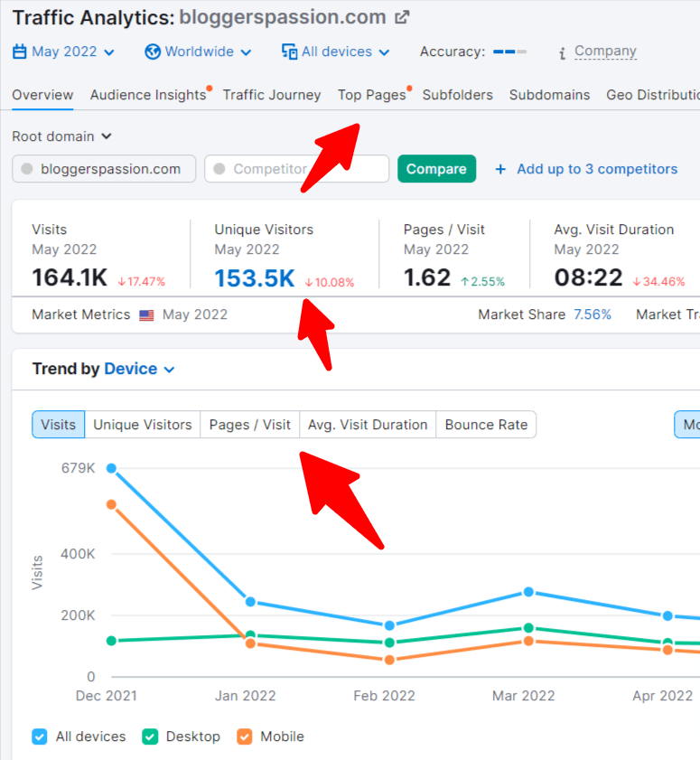Select the Unique Visitors chart toggle

143,425
